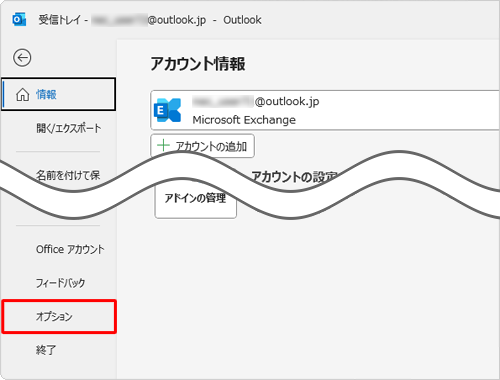Image resolution: width=500 pixels, height=380 pixels.
Task: Click the green plus icon for adding account
Action: click(x=163, y=146)
